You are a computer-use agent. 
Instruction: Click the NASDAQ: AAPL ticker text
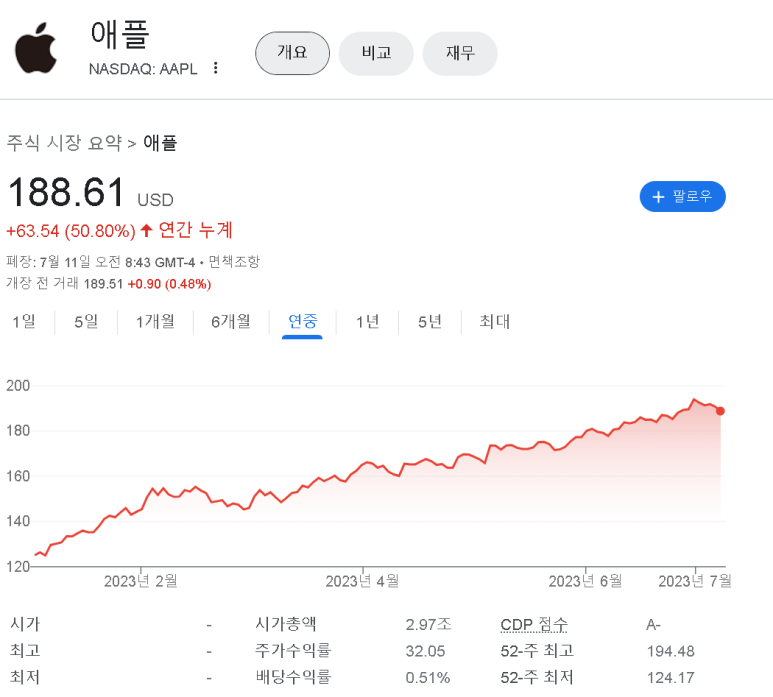(x=143, y=69)
